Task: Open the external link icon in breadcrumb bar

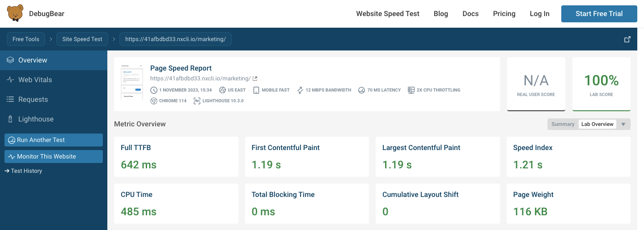Action: pos(627,39)
